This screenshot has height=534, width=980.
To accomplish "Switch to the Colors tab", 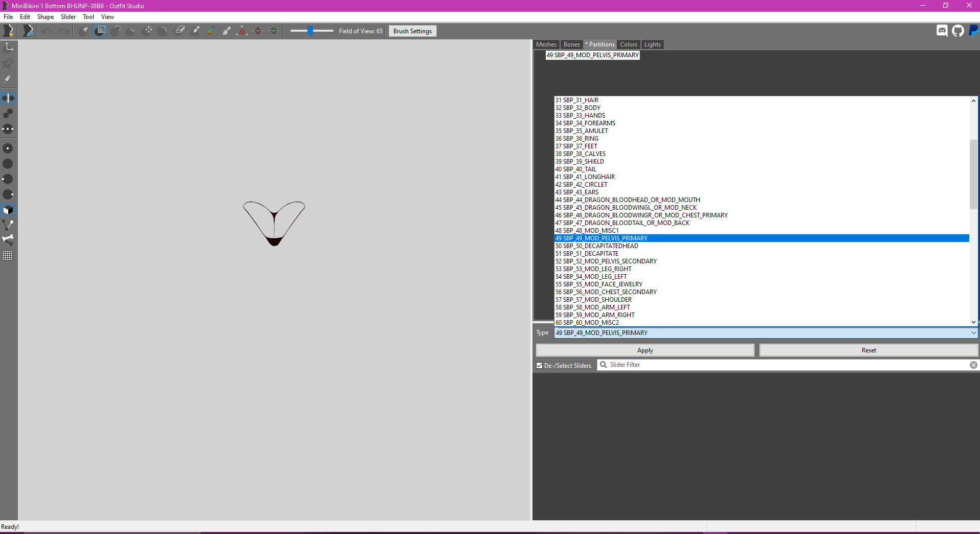I will pyautogui.click(x=629, y=44).
